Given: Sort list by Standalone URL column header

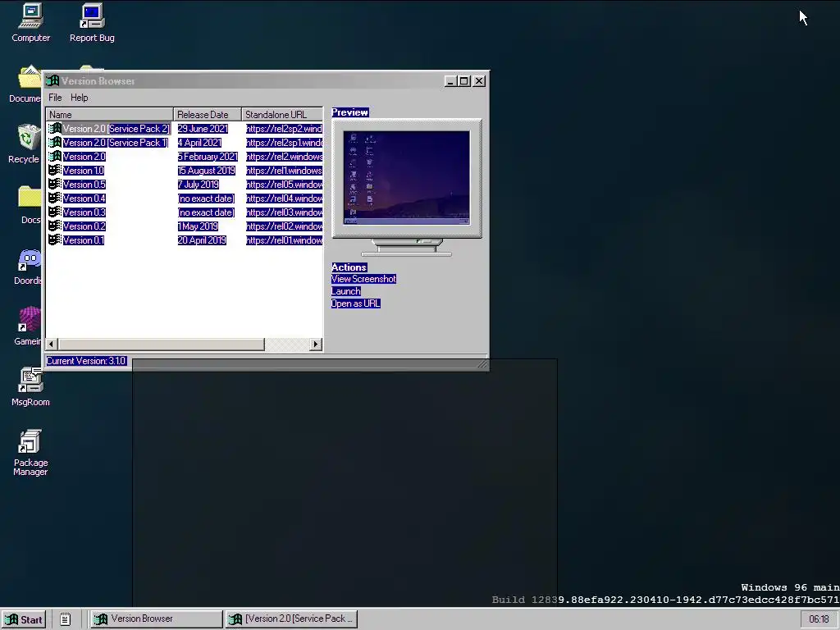Looking at the screenshot, I should click(282, 115).
